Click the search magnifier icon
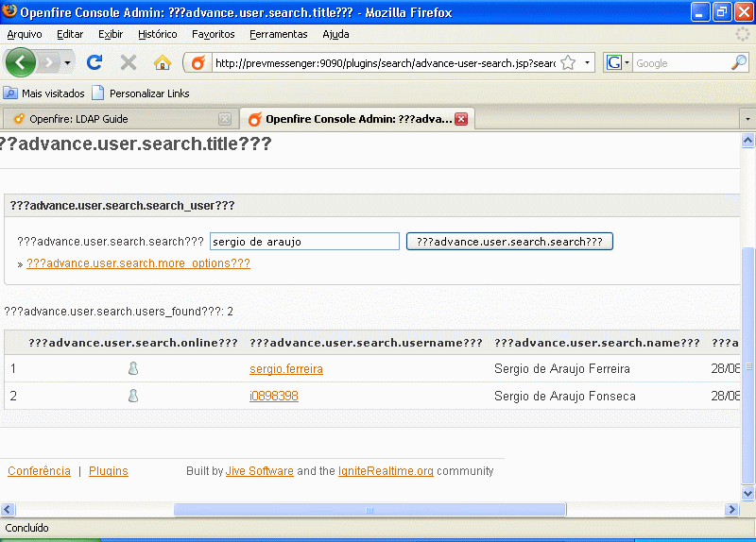 (739, 63)
